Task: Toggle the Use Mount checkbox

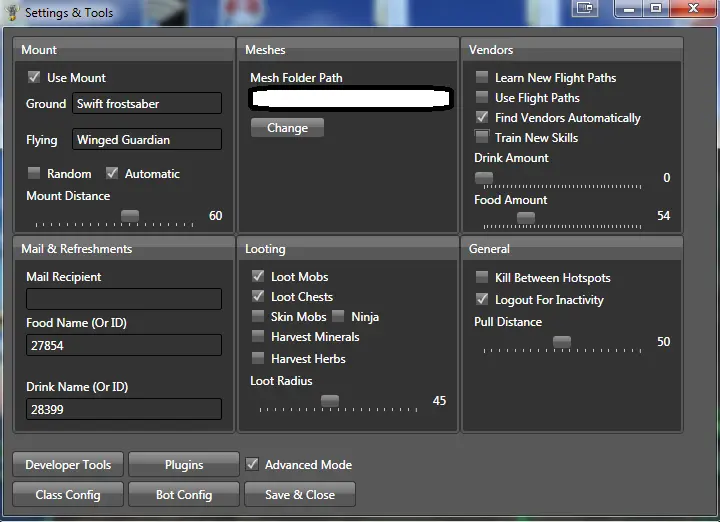Action: pyautogui.click(x=34, y=77)
